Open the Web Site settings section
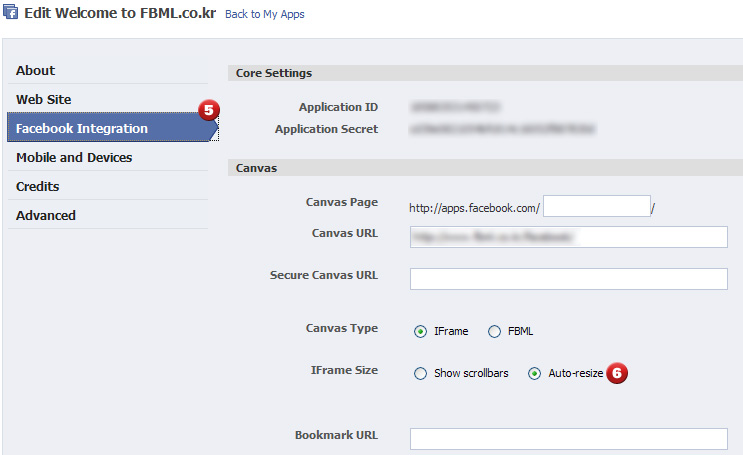 click(108, 100)
